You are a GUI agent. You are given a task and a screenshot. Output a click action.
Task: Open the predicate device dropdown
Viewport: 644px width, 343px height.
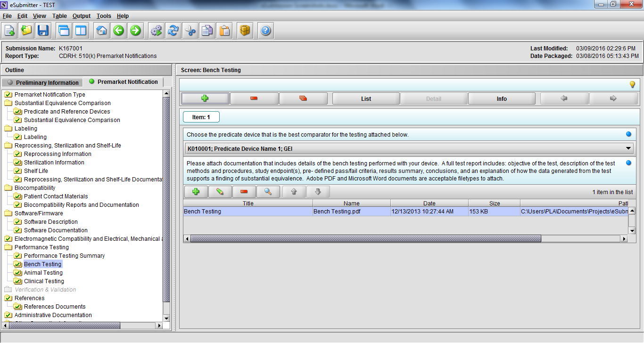click(x=628, y=148)
